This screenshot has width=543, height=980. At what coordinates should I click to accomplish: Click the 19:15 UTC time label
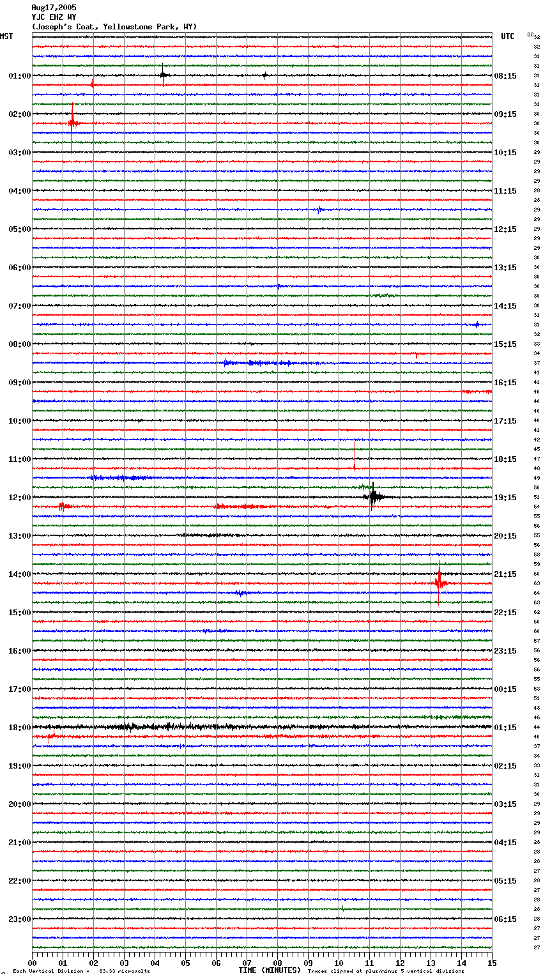coord(505,498)
